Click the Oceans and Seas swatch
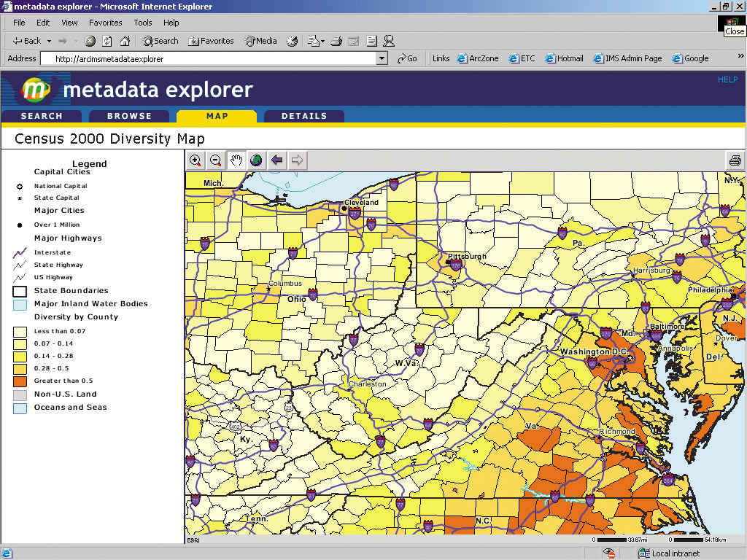747x560 pixels. click(x=20, y=408)
